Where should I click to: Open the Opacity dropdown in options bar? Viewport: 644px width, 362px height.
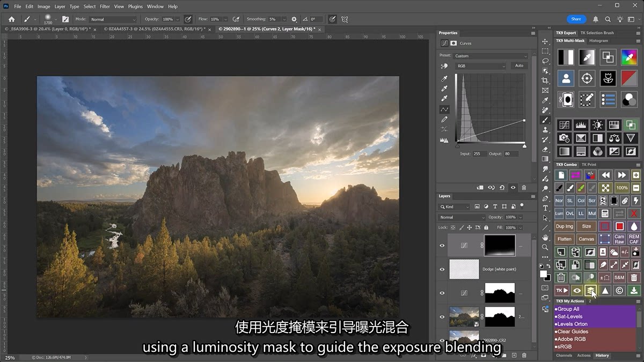point(179,19)
